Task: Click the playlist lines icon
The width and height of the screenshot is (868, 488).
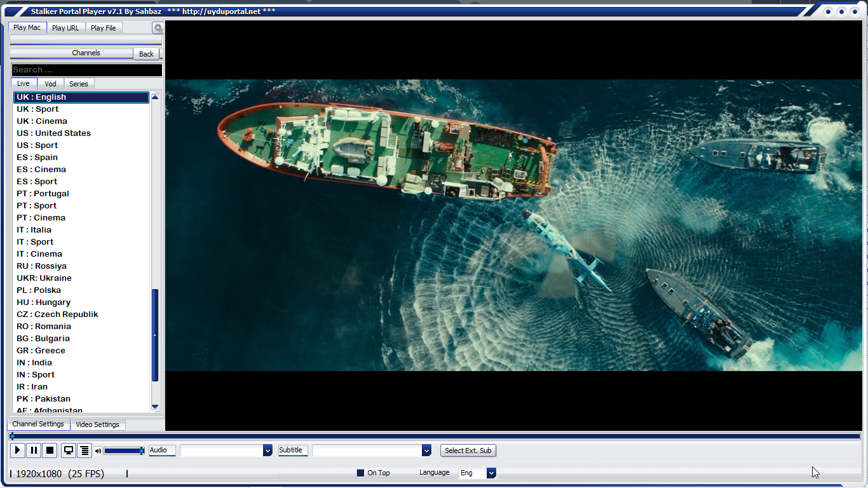Action: (x=85, y=451)
